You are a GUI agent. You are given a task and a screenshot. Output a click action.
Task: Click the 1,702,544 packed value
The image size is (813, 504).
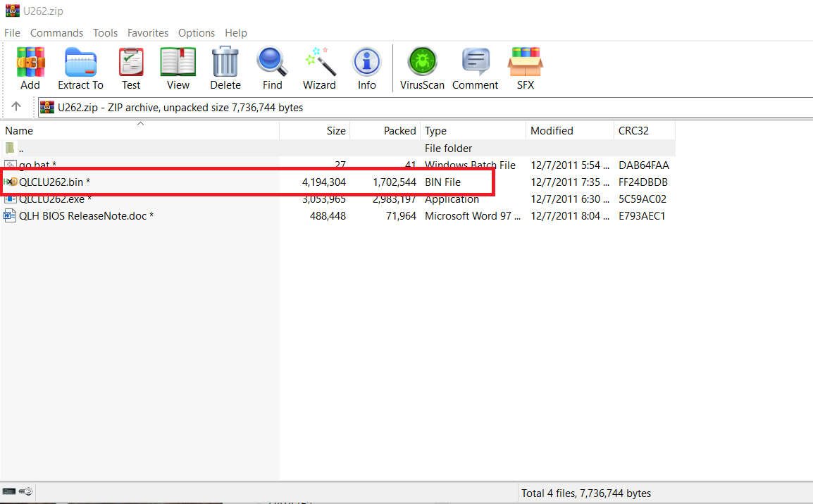395,182
